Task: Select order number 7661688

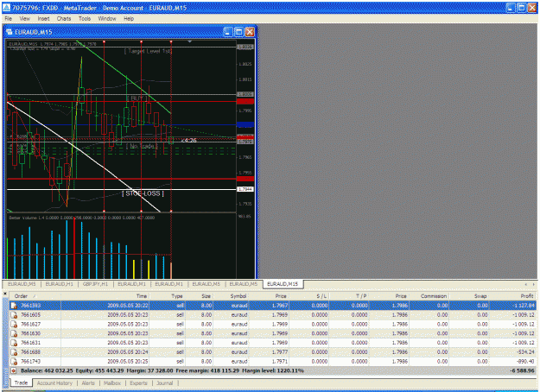Action: point(30,352)
